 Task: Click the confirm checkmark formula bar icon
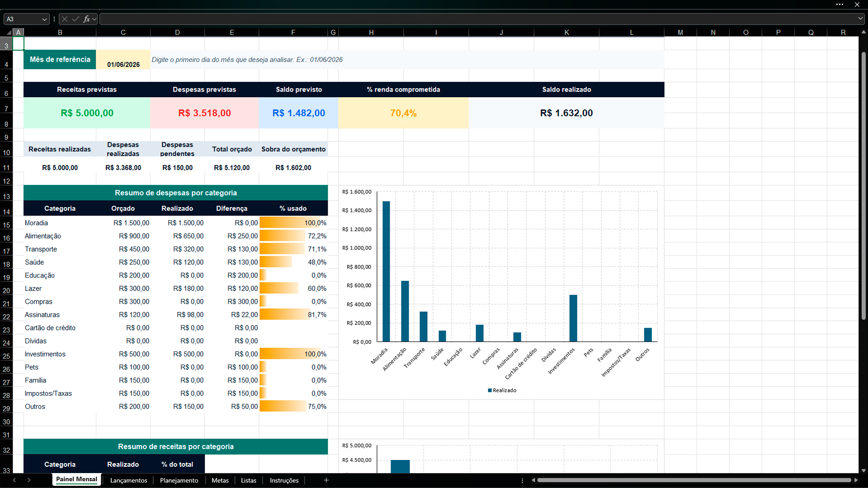pyautogui.click(x=75, y=19)
